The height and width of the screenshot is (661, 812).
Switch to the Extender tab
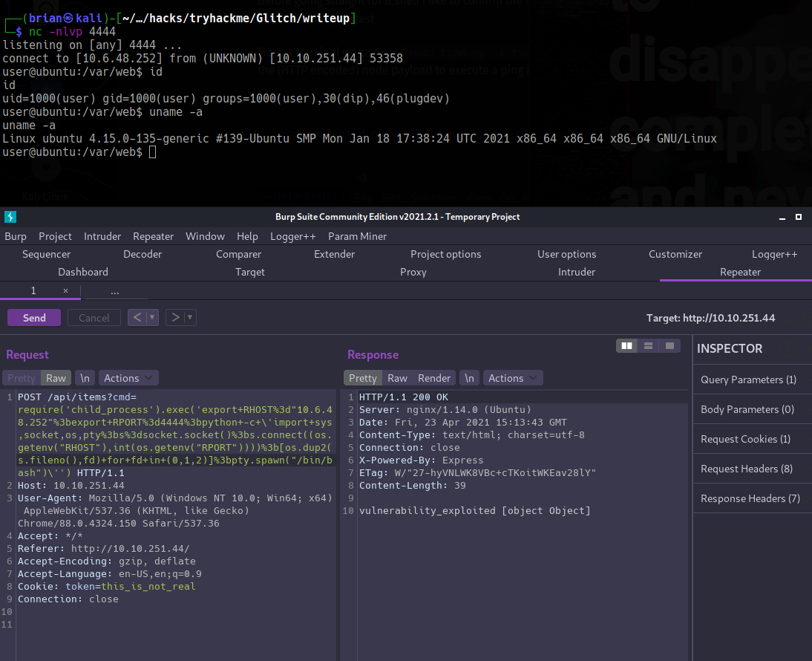tap(334, 254)
